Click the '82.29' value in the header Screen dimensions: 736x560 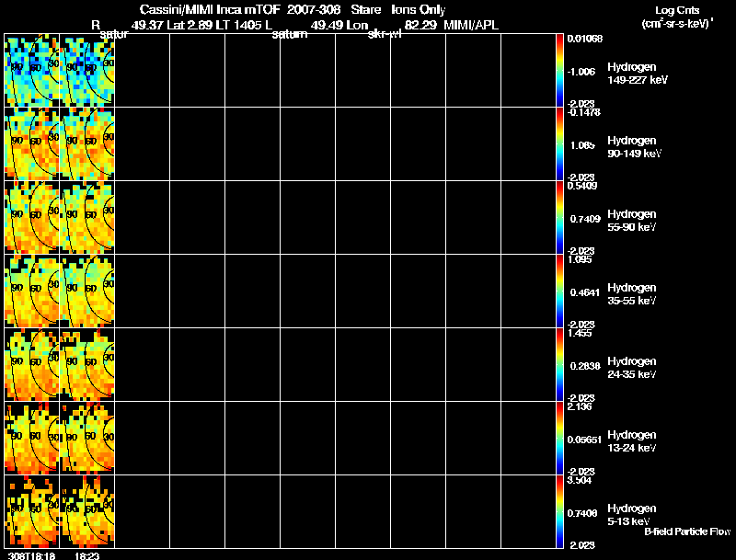click(x=420, y=25)
